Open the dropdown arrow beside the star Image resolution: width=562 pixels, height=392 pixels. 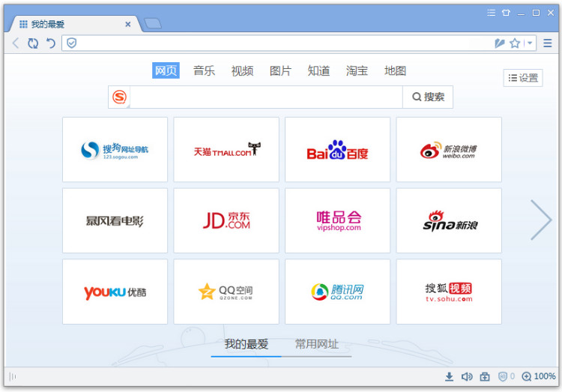(530, 43)
